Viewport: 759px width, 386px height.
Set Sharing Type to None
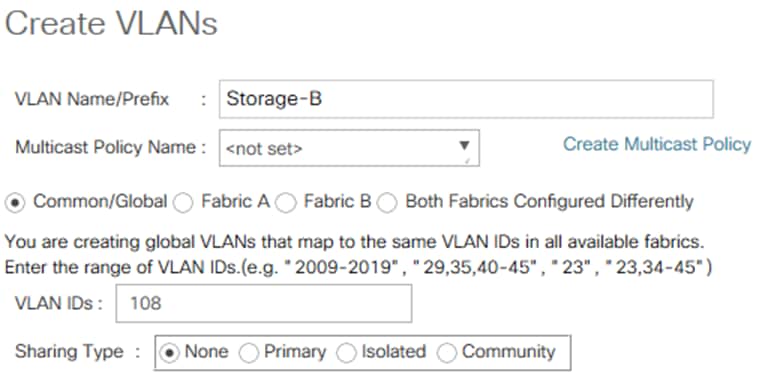coord(169,353)
